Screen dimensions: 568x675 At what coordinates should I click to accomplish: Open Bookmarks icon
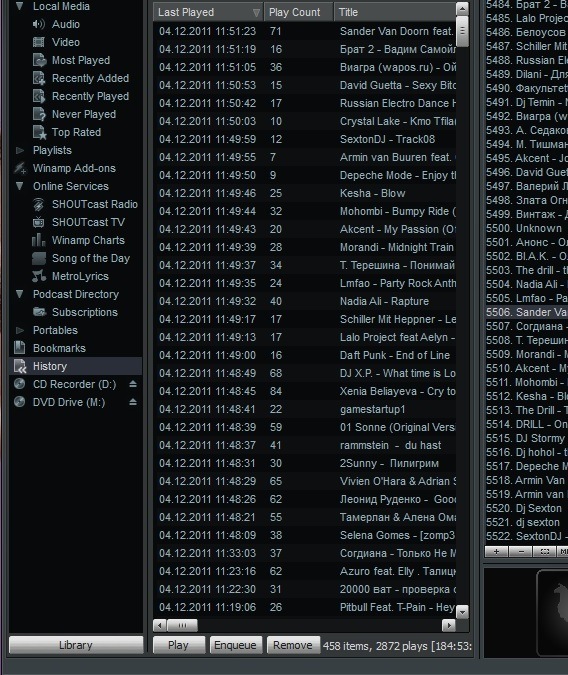(20, 348)
